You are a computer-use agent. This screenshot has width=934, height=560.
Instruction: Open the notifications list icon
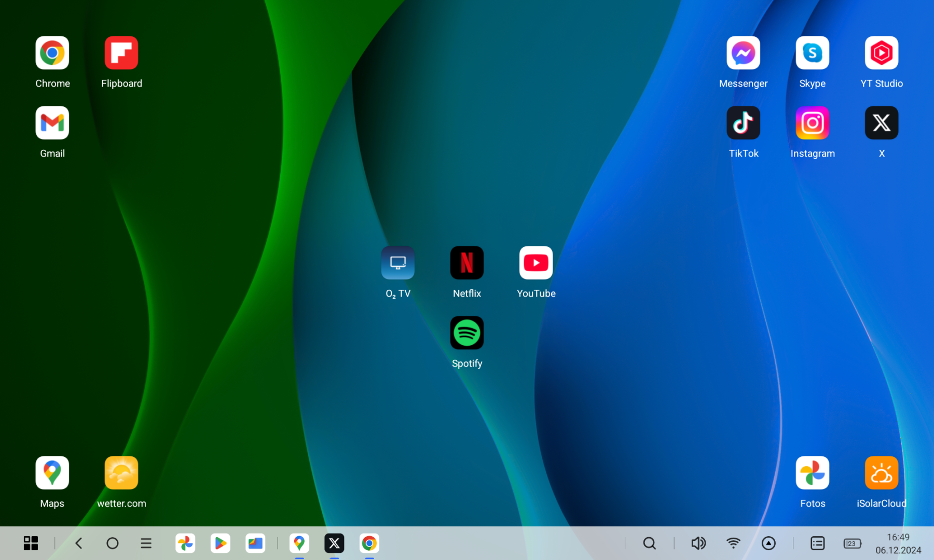coord(818,543)
